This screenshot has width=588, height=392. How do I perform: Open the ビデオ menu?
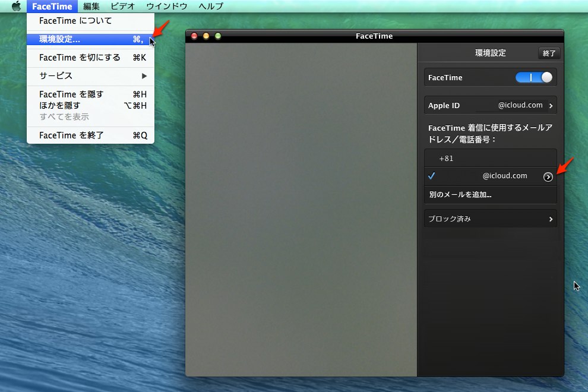[122, 6]
